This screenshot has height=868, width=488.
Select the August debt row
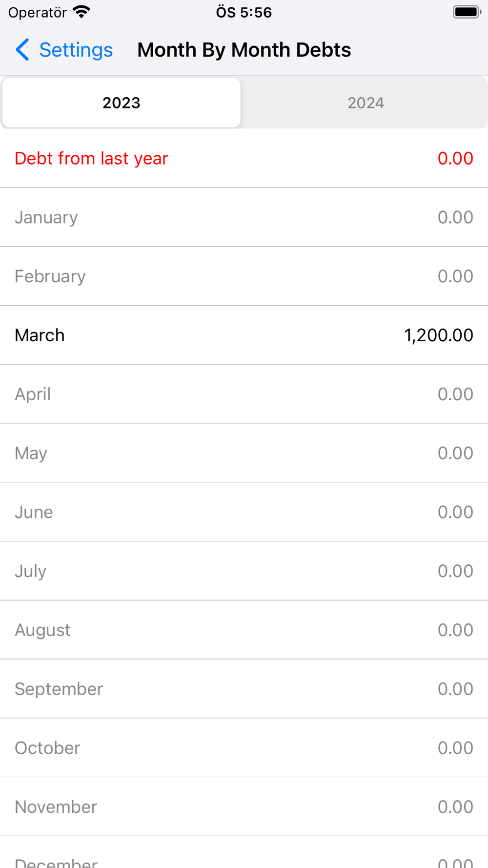[244, 630]
